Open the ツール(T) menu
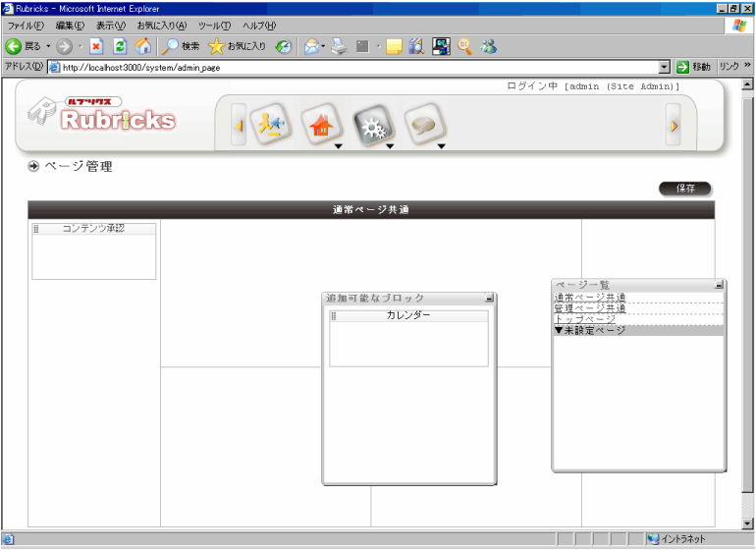 click(214, 26)
